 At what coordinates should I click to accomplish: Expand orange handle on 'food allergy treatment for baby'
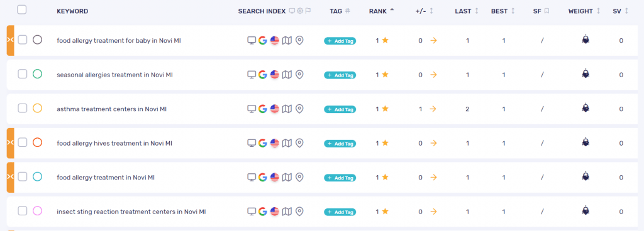(10, 40)
